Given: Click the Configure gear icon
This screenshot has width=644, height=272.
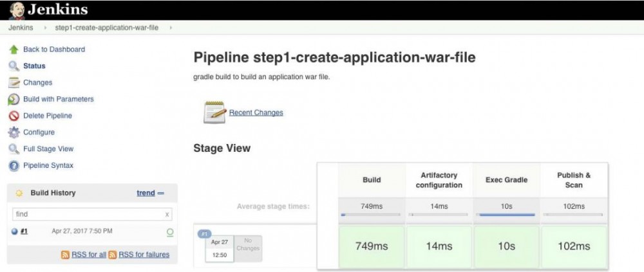Looking at the screenshot, I should [14, 132].
